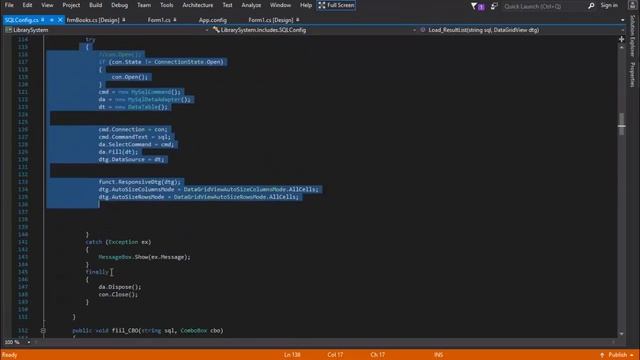Screen dimensions: 640x360
Task: Click the da.Fill(dt); code line
Action: (118, 152)
